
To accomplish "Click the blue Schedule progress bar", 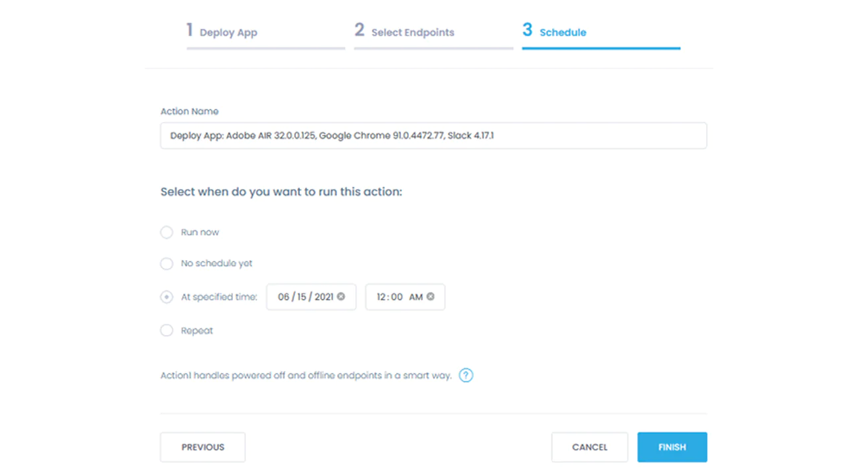I will point(601,48).
